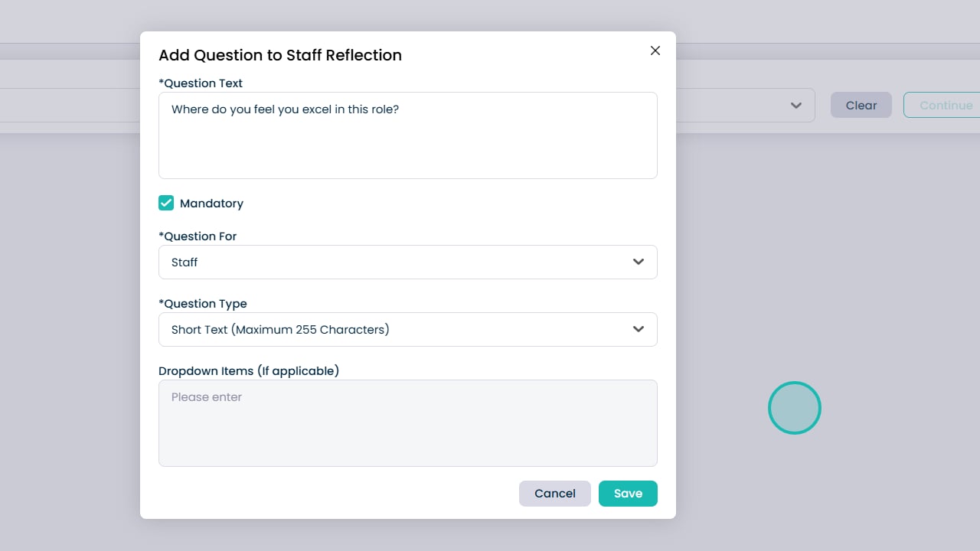Click into the Question Text box
The width and height of the screenshot is (980, 551).
coord(407,145)
